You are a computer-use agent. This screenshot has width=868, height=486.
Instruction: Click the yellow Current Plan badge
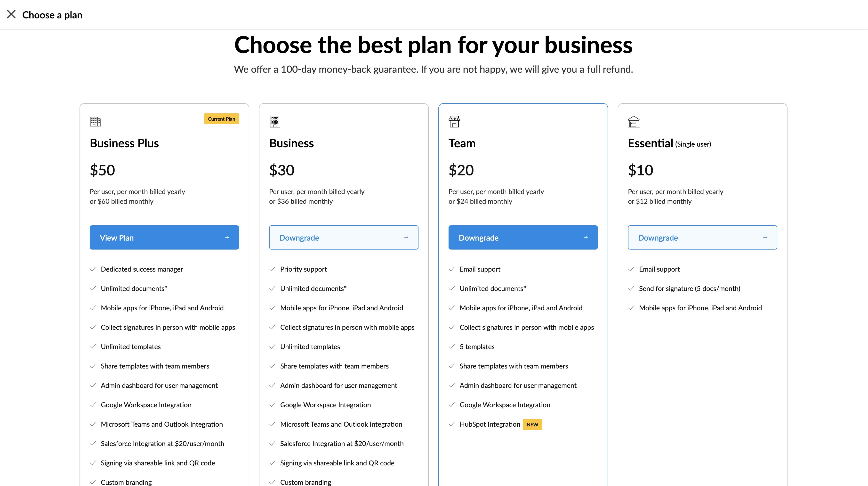click(x=221, y=119)
